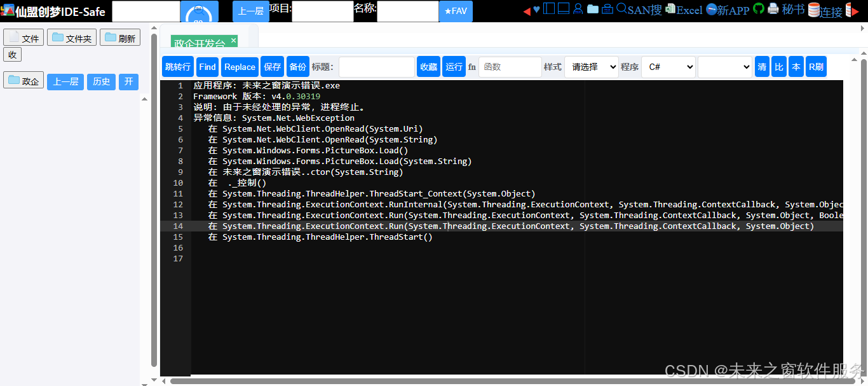Click the top bar 上一层 button
868x386 pixels.
[x=251, y=11]
